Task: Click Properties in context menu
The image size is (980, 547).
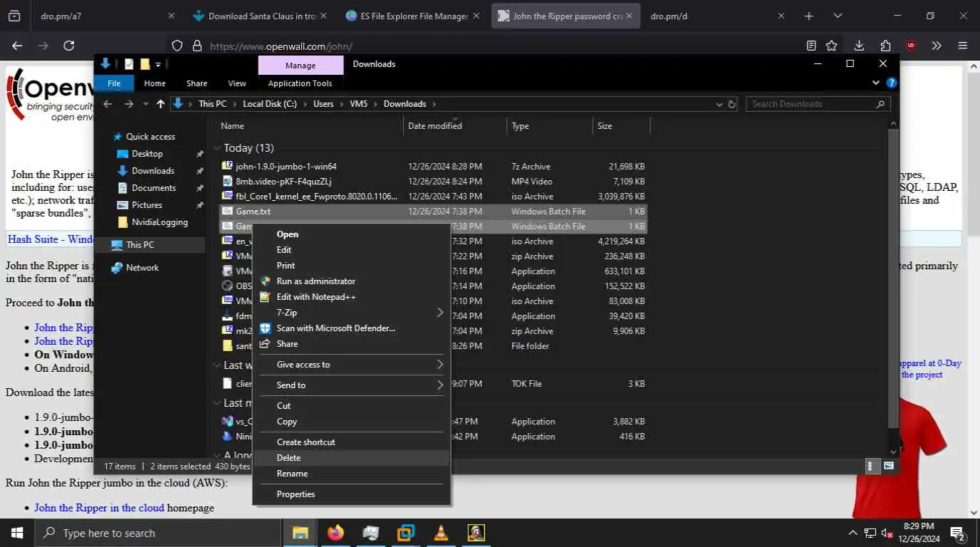Action: coord(352,494)
